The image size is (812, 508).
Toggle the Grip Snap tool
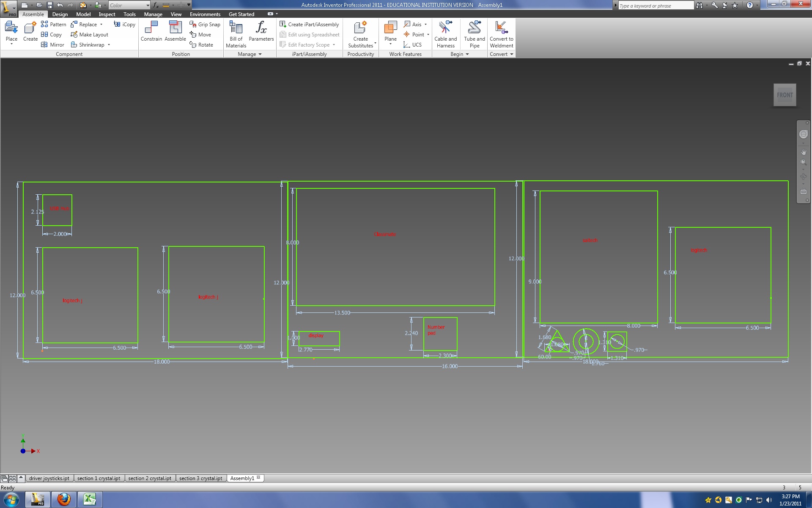pos(205,25)
